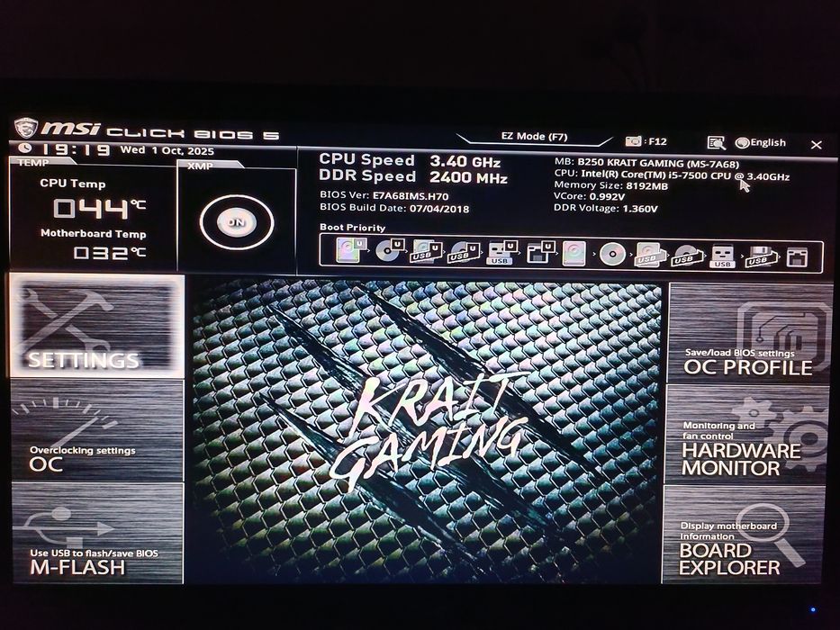Click the Motherboard Temp 032°C reading
The image size is (840, 630).
[109, 252]
